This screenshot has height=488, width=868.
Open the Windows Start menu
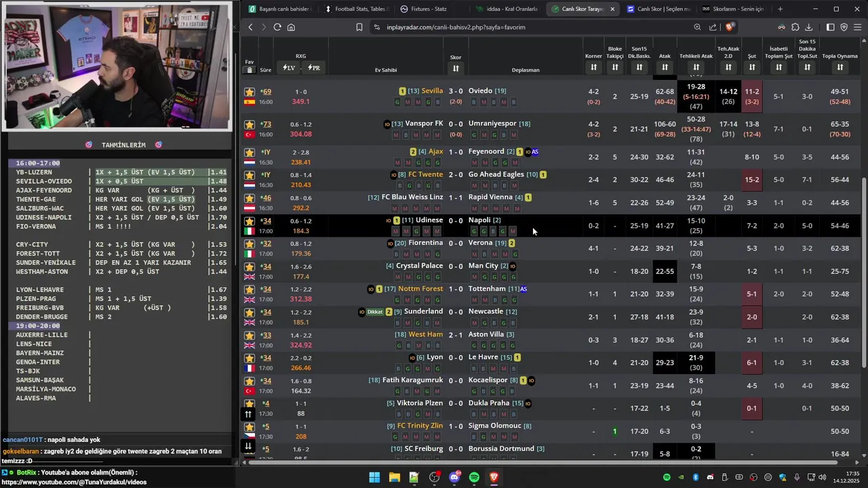(374, 477)
